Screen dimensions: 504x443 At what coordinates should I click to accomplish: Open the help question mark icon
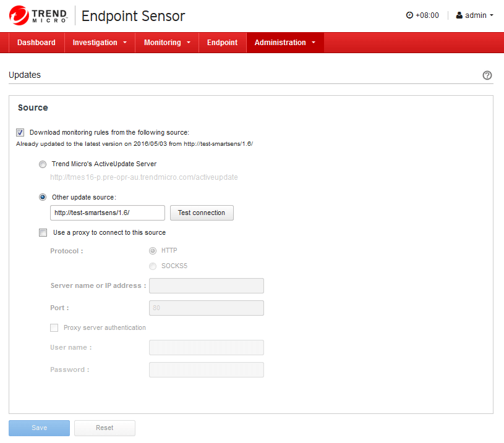pos(487,75)
